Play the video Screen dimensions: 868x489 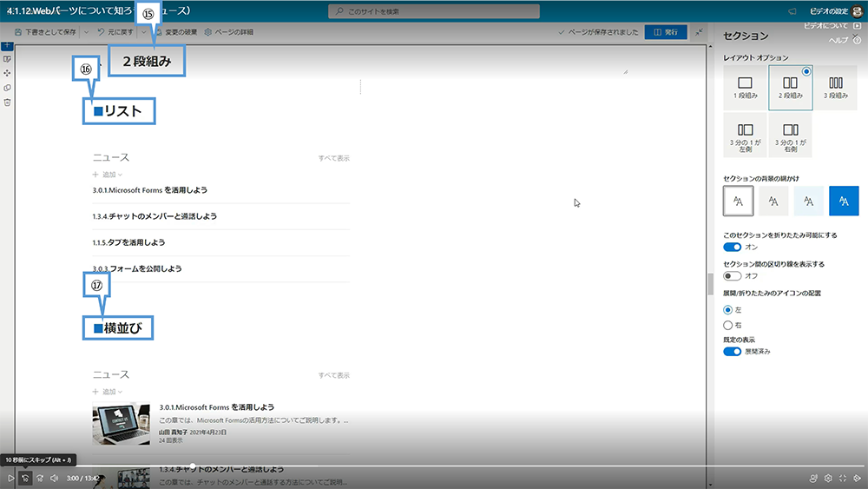point(10,478)
